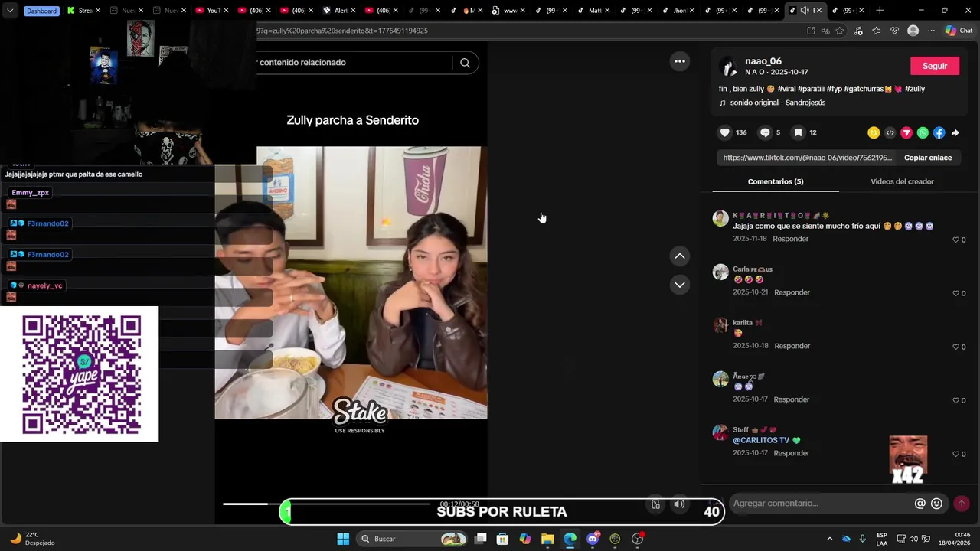980x551 pixels.
Task: Open the browser tab list dropdown
Action: tap(9, 11)
